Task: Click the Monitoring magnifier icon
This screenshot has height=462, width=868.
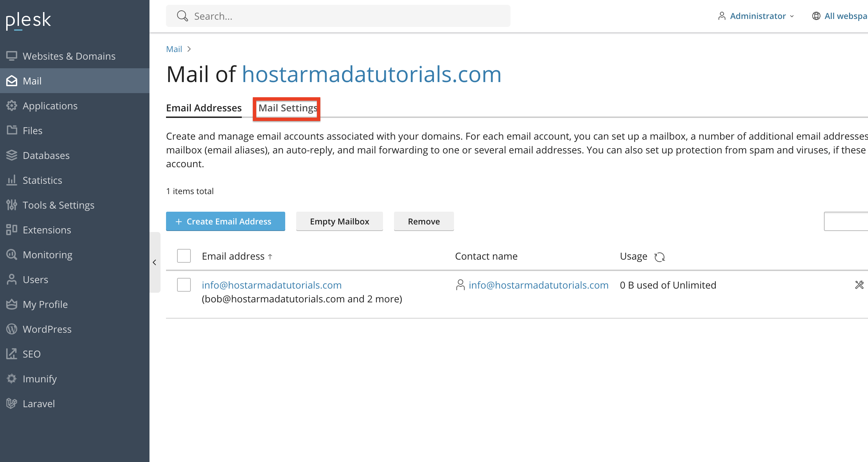Action: click(x=12, y=254)
